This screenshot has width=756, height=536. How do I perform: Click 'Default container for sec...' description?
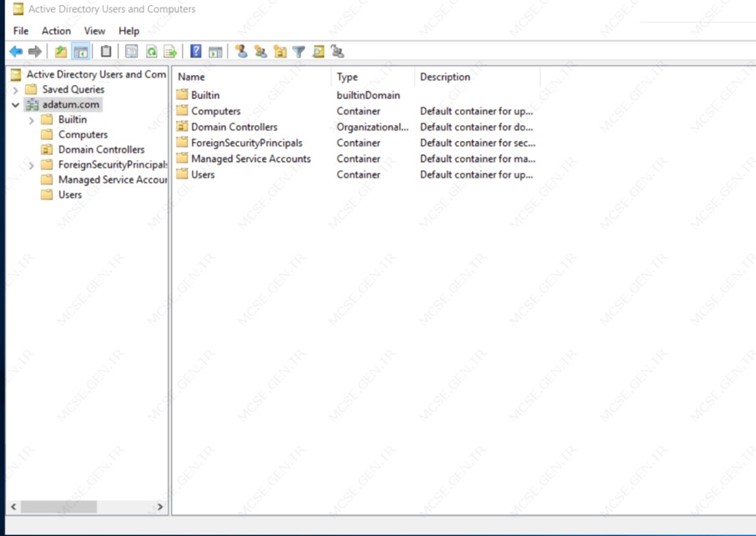[477, 143]
